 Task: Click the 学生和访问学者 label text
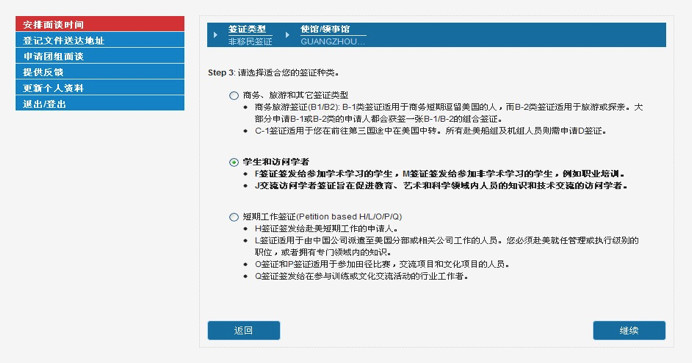276,162
